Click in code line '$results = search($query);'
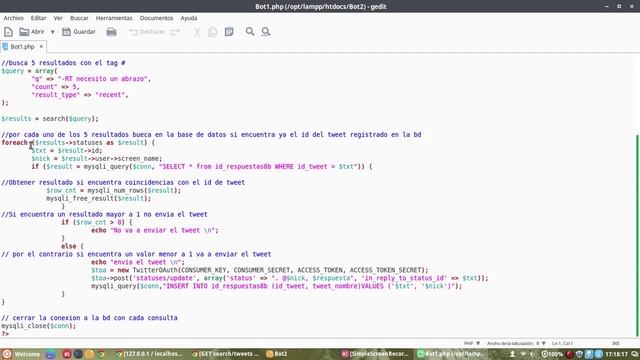Screen dimensions: 640x360 [50, 119]
